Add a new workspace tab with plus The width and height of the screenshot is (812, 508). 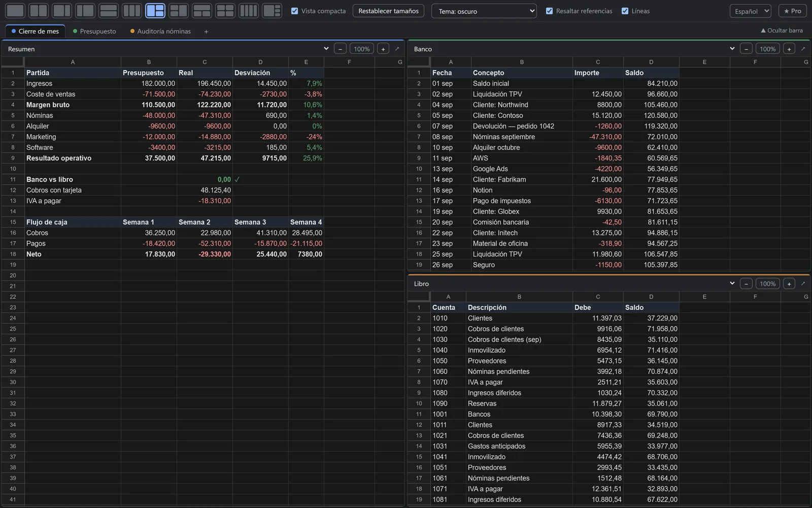click(206, 31)
